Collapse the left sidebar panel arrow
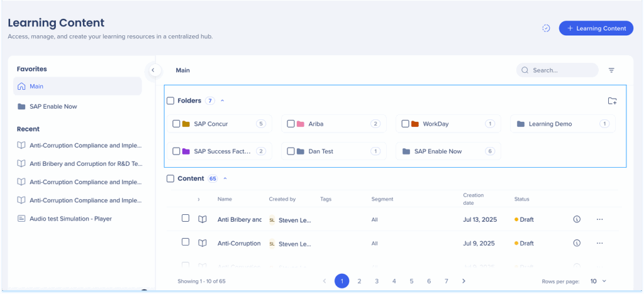Viewport: 644px width, 294px height. click(x=152, y=70)
